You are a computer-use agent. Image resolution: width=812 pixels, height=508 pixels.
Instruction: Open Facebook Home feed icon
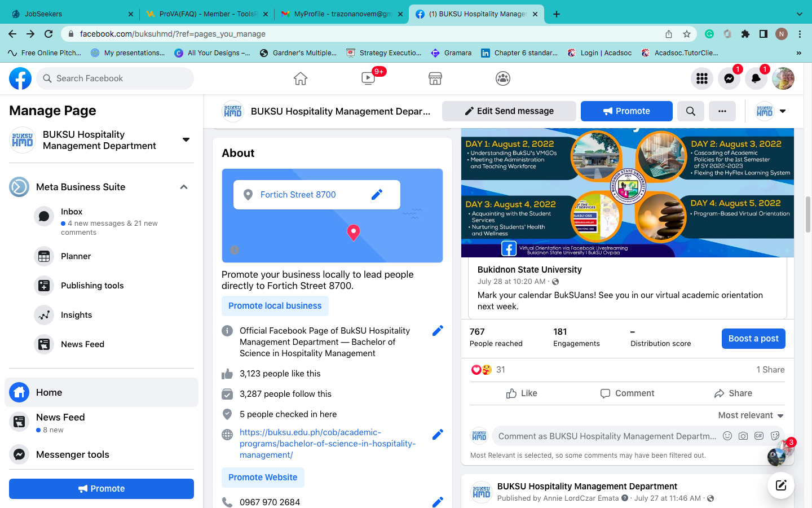click(x=301, y=78)
